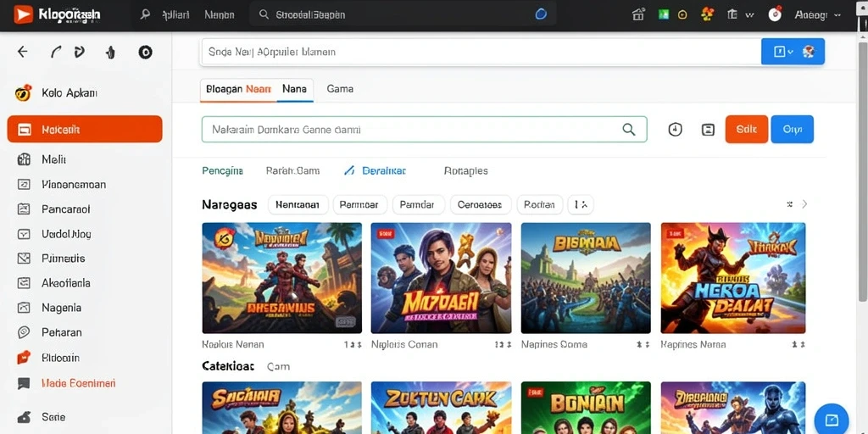Click the colorful icon in blue address button
868x434 pixels.
808,52
